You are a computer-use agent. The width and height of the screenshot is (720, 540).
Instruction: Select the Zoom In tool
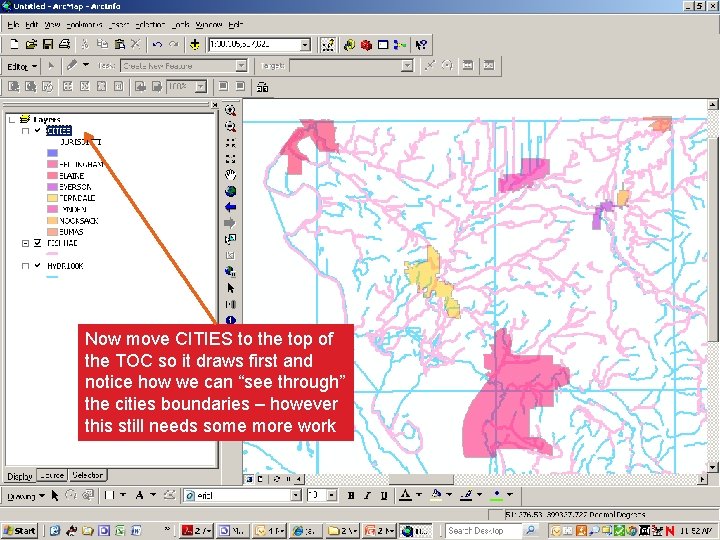231,110
